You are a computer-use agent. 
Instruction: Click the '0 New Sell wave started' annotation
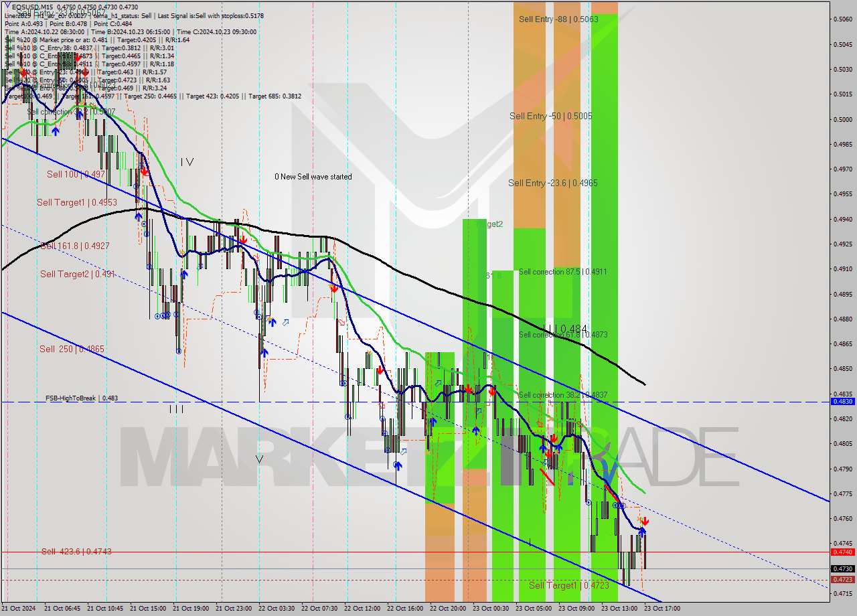click(x=313, y=177)
